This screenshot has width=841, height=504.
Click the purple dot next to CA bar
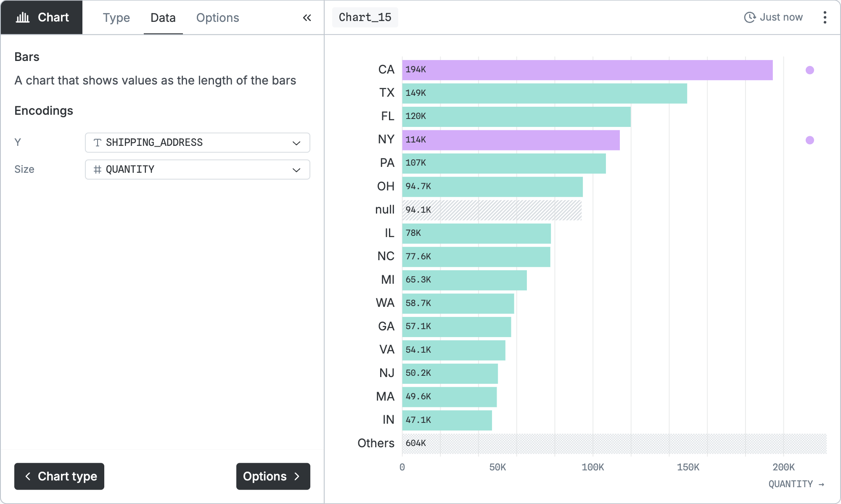tap(809, 70)
